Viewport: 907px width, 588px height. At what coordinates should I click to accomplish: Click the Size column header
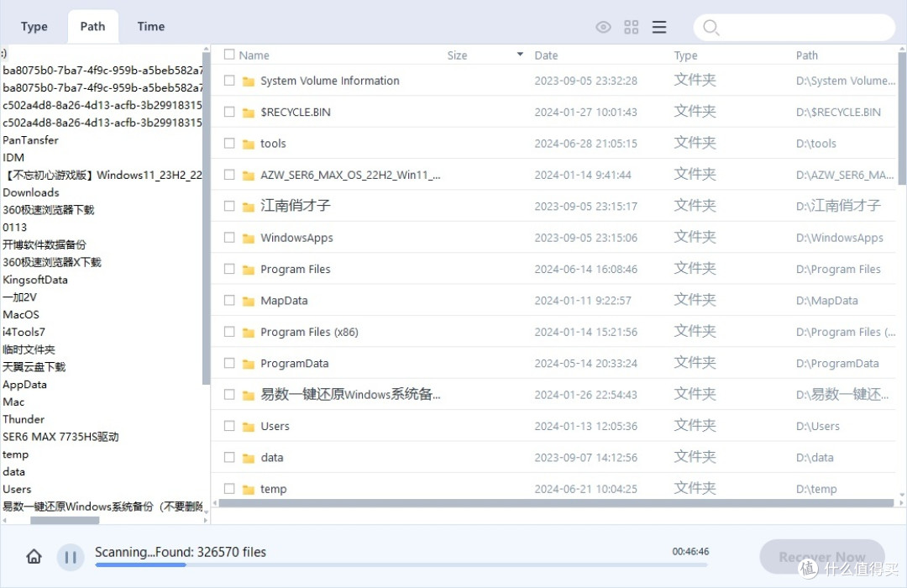pyautogui.click(x=457, y=55)
